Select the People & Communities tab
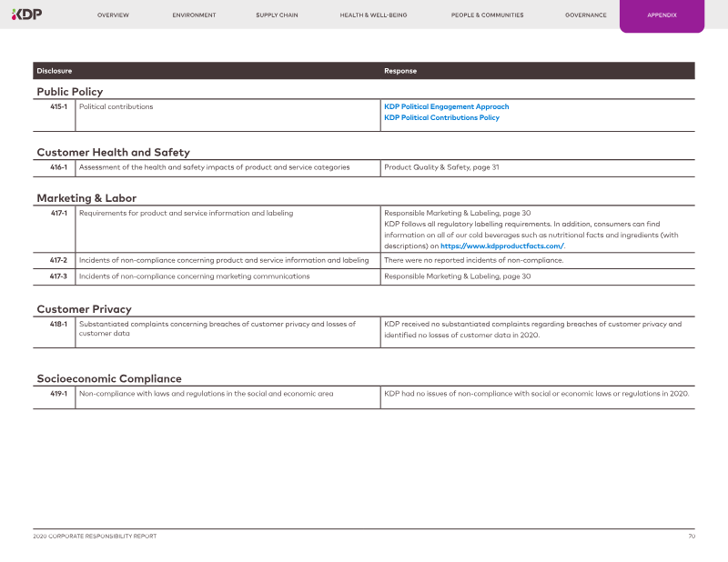The image size is (728, 562). tap(487, 15)
